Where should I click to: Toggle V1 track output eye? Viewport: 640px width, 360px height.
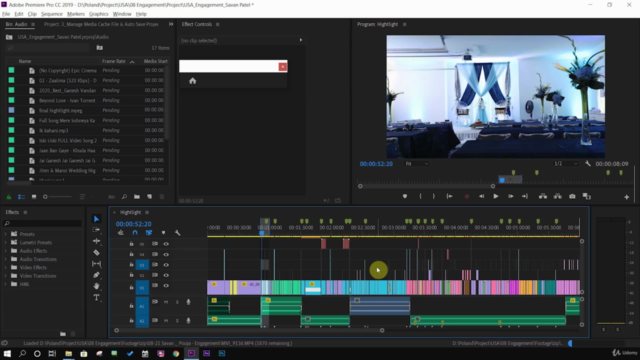[x=166, y=286]
